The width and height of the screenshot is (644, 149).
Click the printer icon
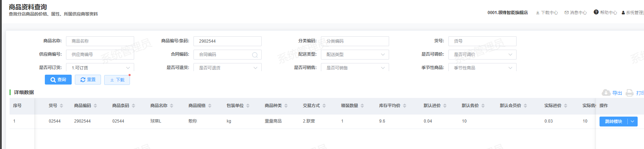[630, 93]
